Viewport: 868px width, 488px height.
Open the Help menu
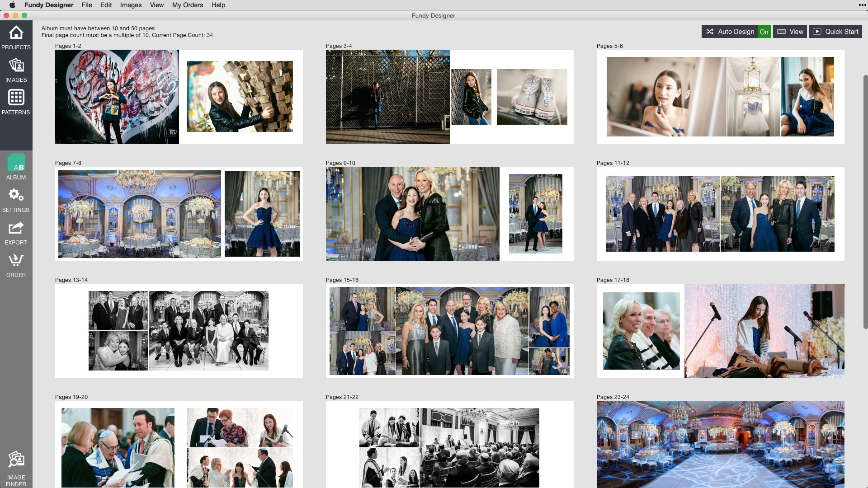pyautogui.click(x=218, y=5)
